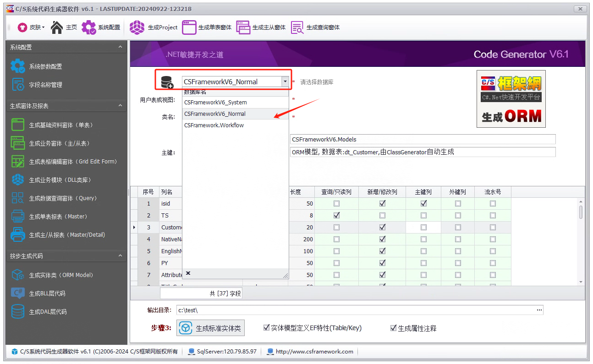The width and height of the screenshot is (593, 364).
Task: Click the 查询/只读列 column header
Action: coord(337,192)
